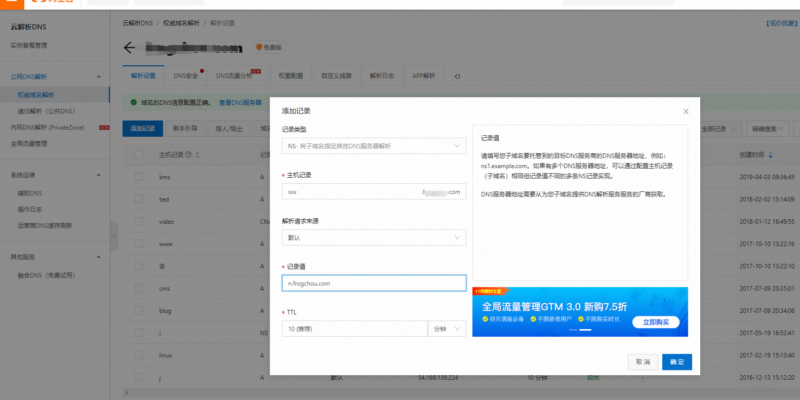The image size is (800, 400).
Task: Open the TTL unit dropdown showing 分钟
Action: point(446,328)
